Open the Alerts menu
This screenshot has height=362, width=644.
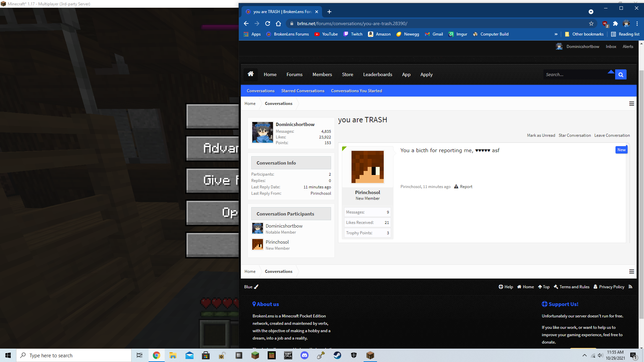point(628,47)
